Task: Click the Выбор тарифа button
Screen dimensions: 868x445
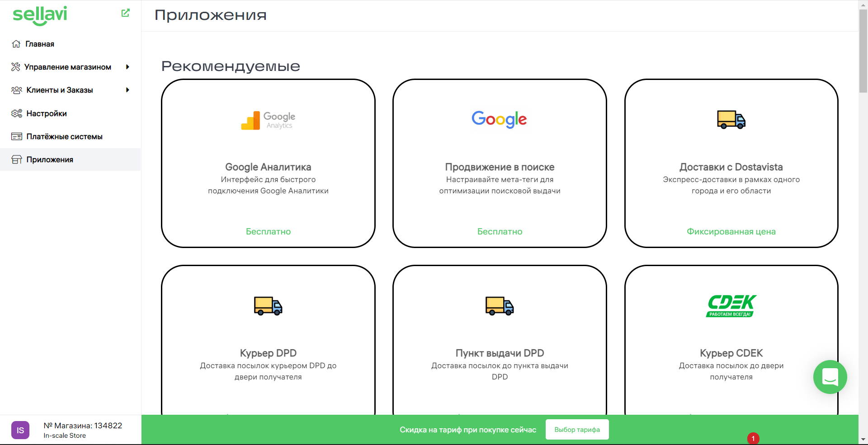Action: click(577, 430)
